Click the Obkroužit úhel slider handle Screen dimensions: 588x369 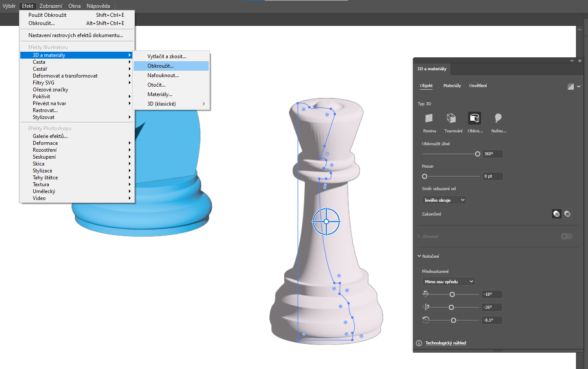click(x=477, y=154)
